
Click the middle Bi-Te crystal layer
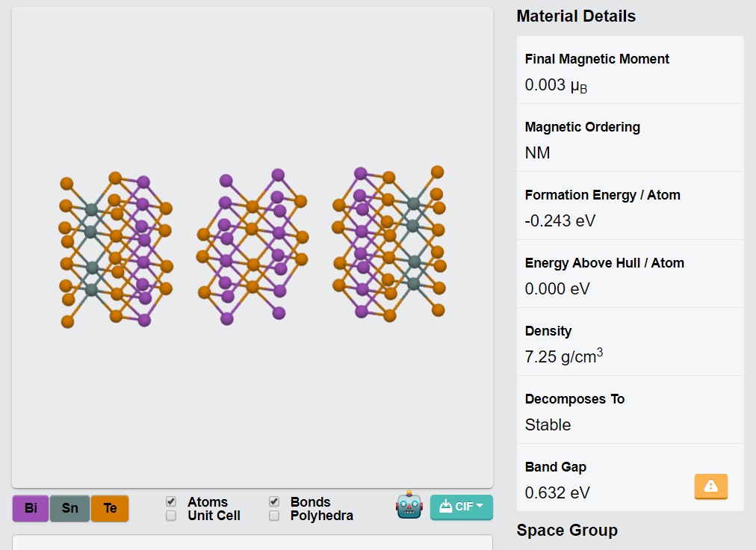pos(252,247)
